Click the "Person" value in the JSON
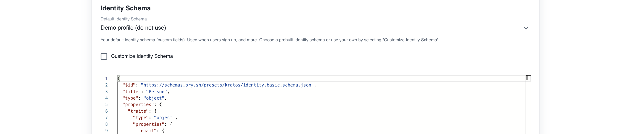The image size is (644, 134). point(156,92)
